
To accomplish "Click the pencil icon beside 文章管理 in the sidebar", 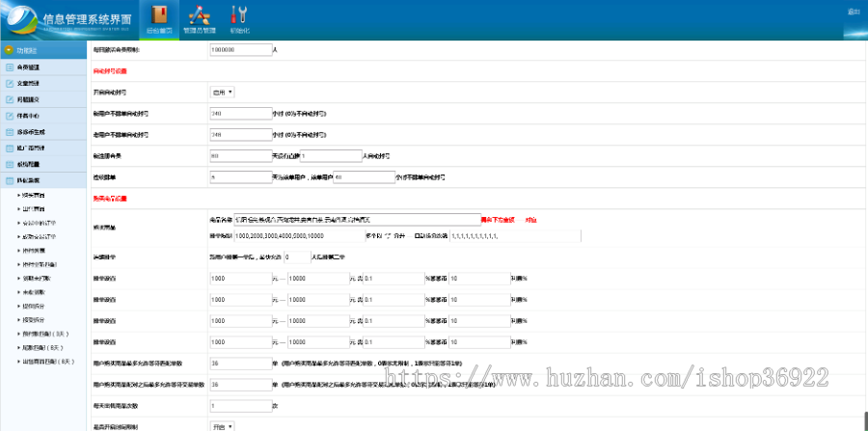I will click(10, 83).
